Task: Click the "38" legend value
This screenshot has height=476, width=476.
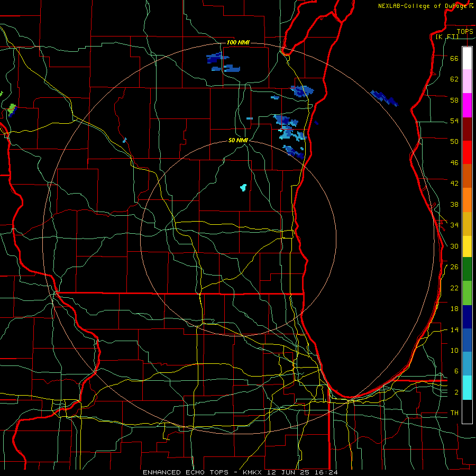Action: point(454,204)
